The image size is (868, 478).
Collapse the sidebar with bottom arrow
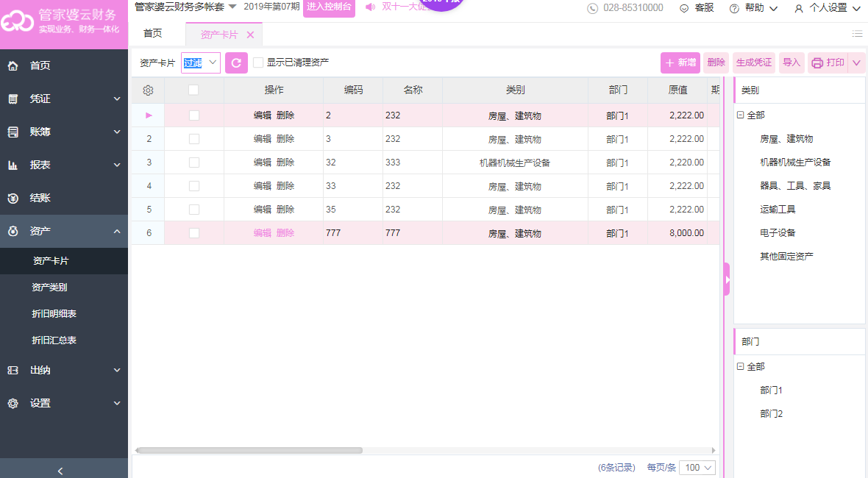[60, 471]
